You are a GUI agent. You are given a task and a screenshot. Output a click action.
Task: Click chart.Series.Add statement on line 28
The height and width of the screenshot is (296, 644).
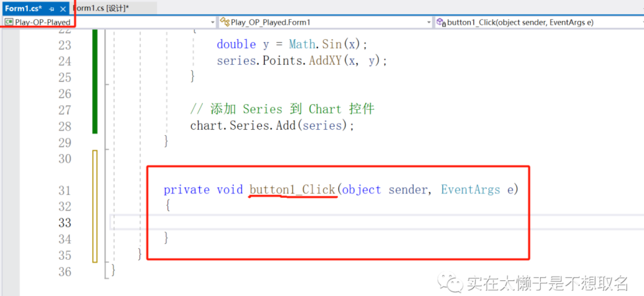[x=272, y=126]
